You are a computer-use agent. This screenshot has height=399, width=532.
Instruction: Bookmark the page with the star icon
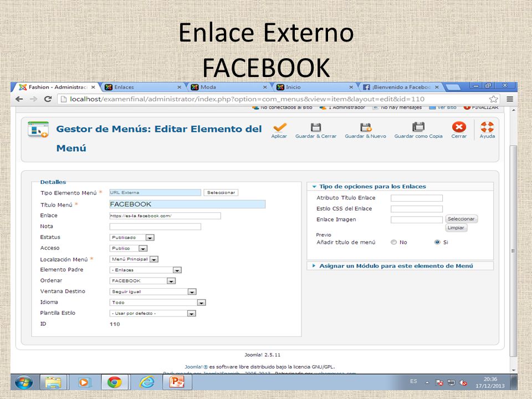click(493, 99)
